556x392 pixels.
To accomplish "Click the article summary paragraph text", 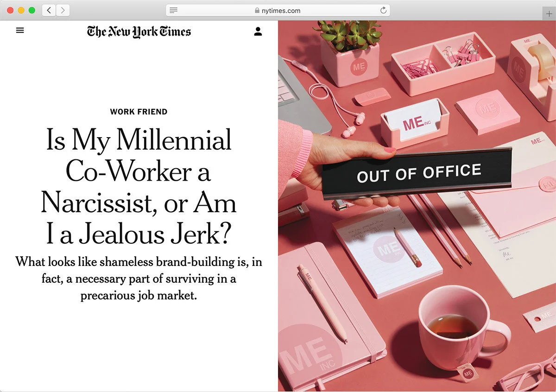I will (x=139, y=278).
